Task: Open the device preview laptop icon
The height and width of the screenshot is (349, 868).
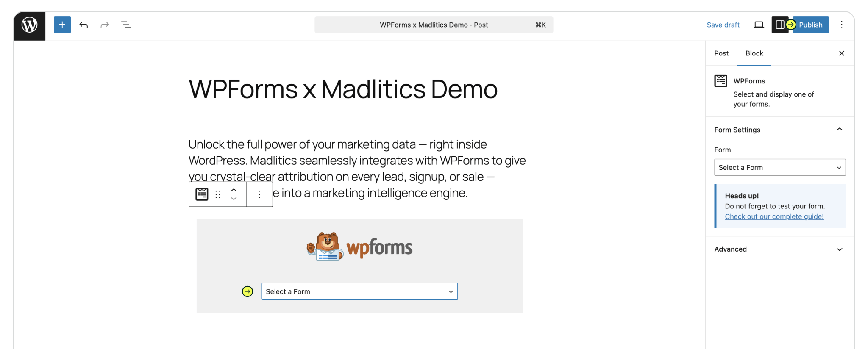Action: 759,25
